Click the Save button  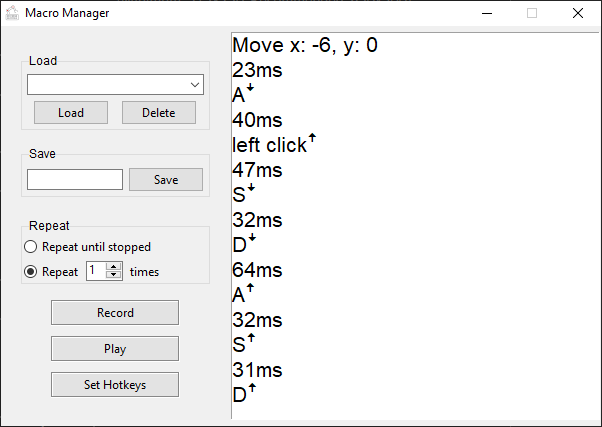(x=166, y=180)
